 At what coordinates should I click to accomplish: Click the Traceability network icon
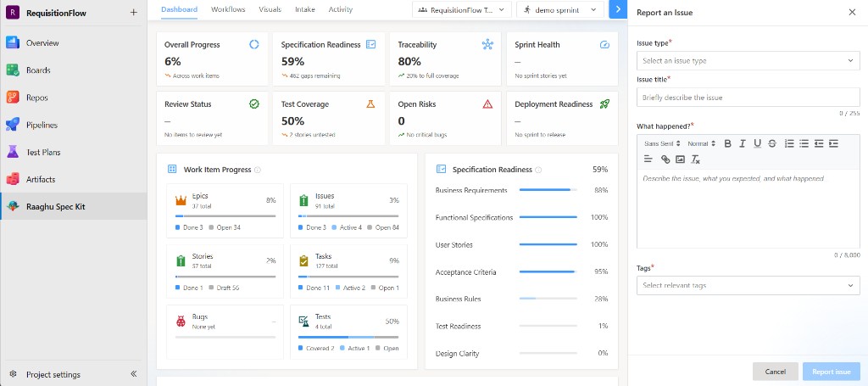tap(487, 45)
